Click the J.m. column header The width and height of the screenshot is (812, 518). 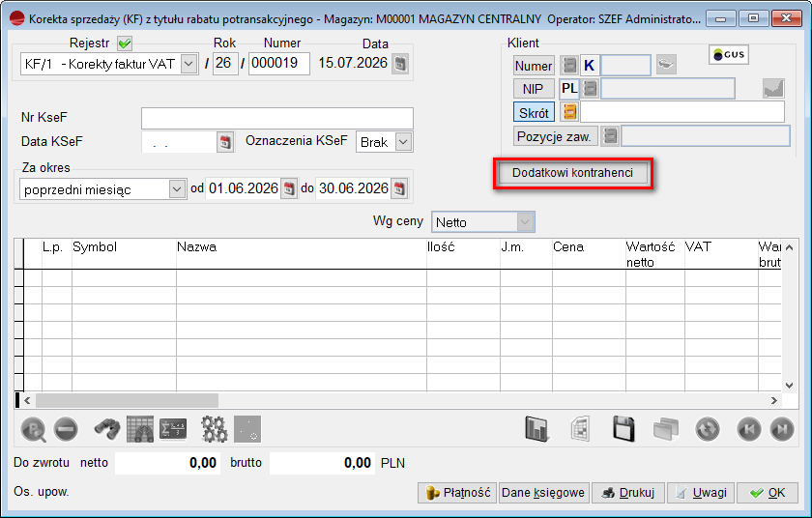(526, 254)
